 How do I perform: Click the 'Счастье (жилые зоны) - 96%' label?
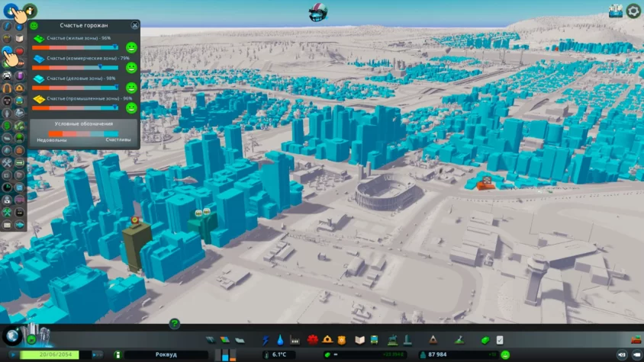[79, 38]
